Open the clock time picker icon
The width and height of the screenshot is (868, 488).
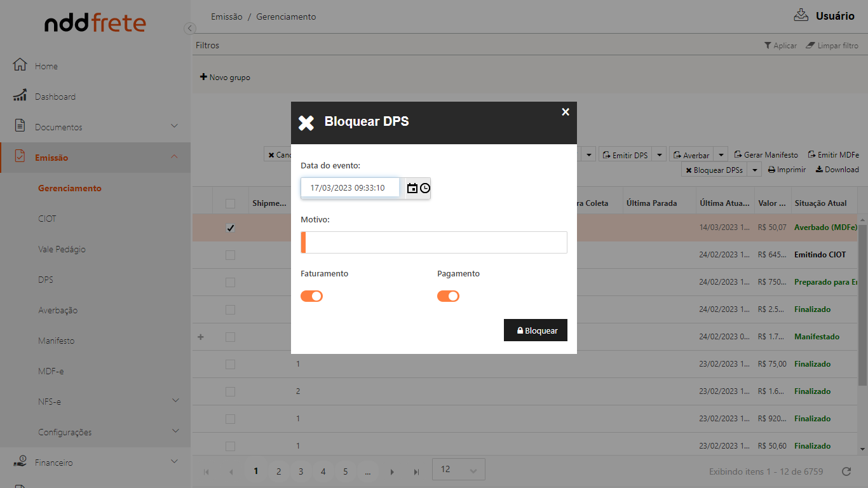pos(425,188)
